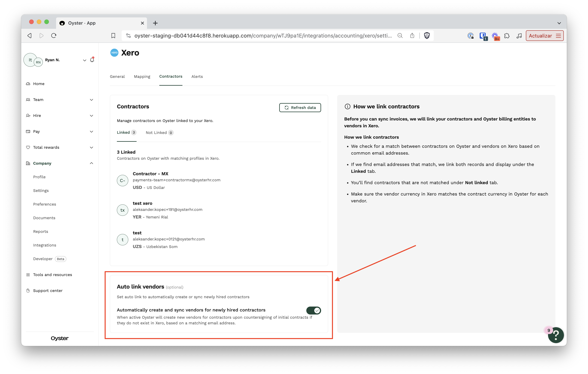
Task: Open the help question mark widget
Action: pyautogui.click(x=556, y=335)
